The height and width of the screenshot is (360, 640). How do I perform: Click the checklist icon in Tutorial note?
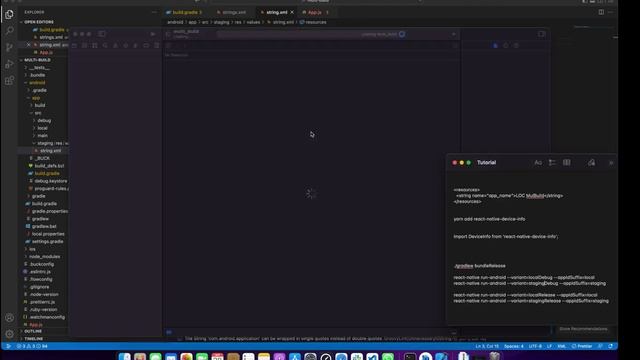click(552, 162)
